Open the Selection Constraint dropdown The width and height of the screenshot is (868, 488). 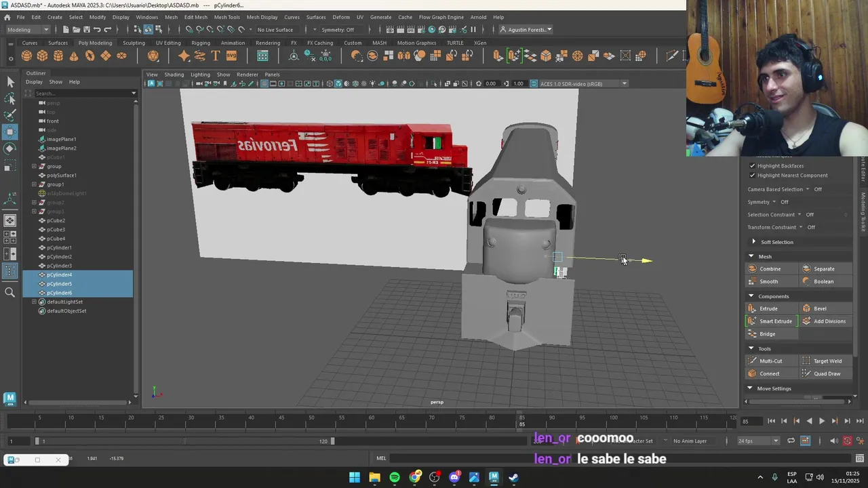[800, 215]
